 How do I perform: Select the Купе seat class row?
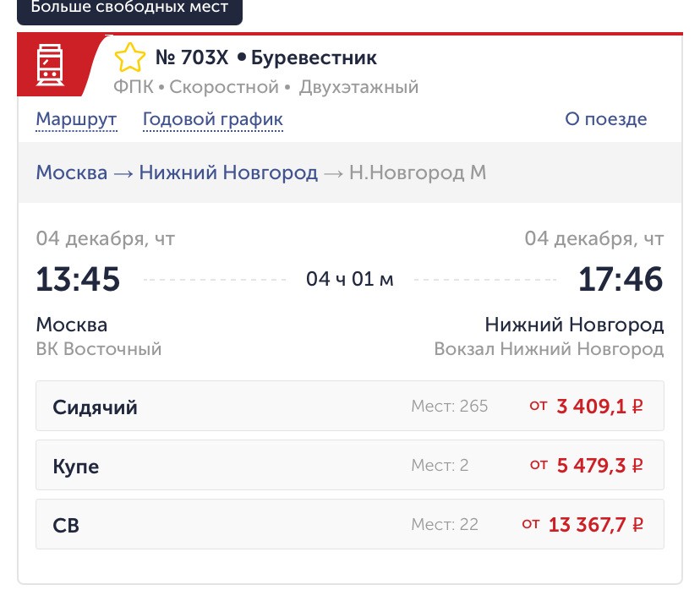tap(349, 465)
